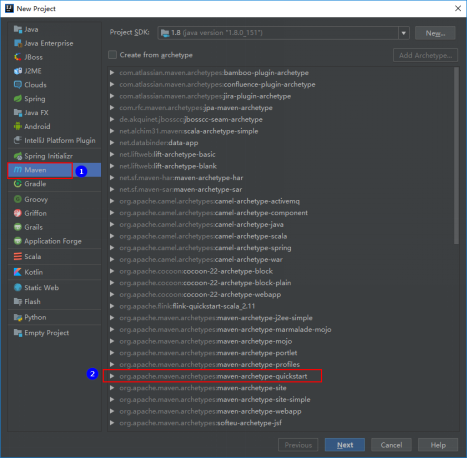Choose the Flash icon

click(18, 301)
